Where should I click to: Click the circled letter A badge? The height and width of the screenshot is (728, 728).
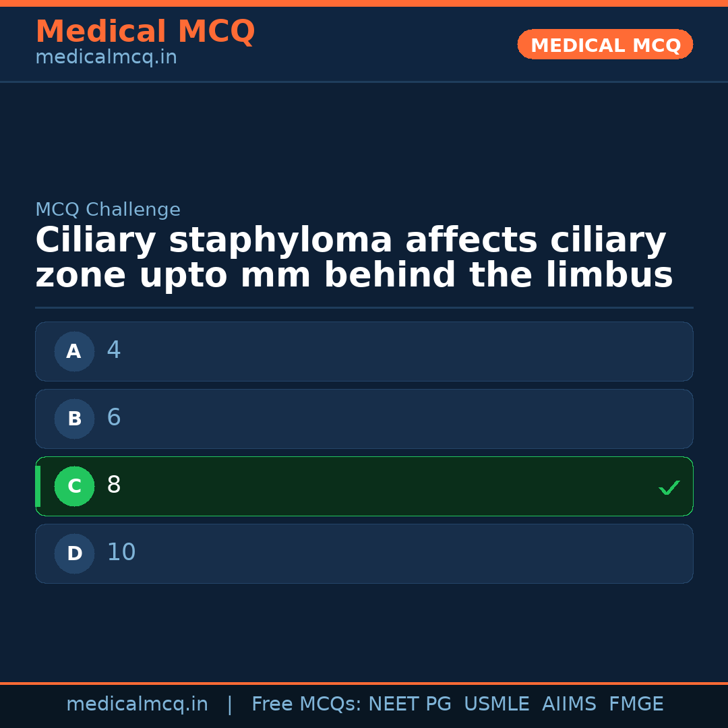coord(74,351)
